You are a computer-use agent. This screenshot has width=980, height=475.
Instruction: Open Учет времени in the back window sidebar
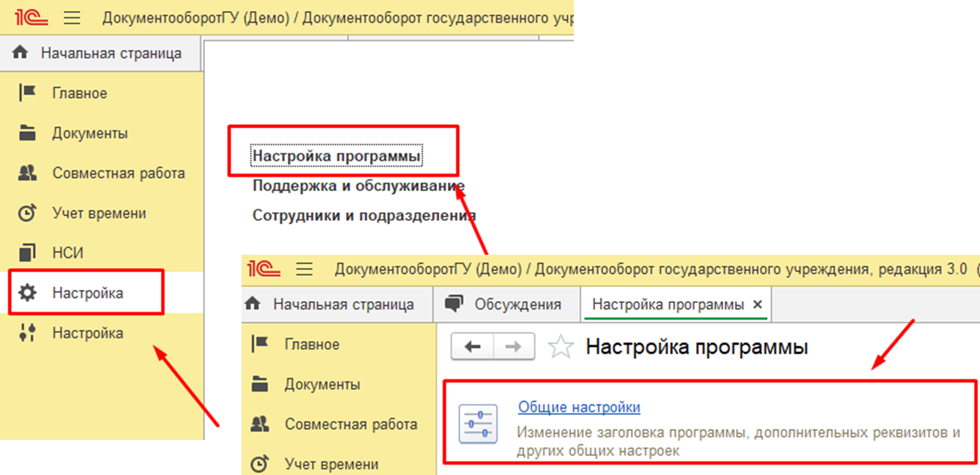(100, 214)
